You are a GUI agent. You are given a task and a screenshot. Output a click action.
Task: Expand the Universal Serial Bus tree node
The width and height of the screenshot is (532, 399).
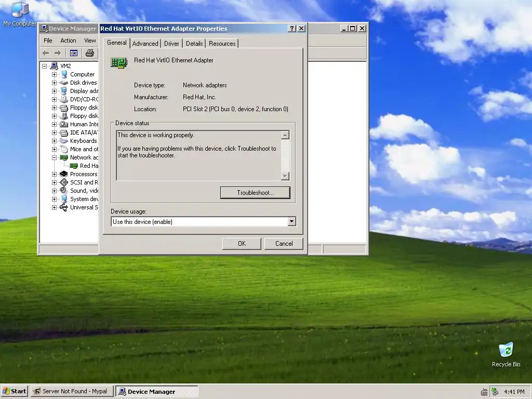(54, 207)
